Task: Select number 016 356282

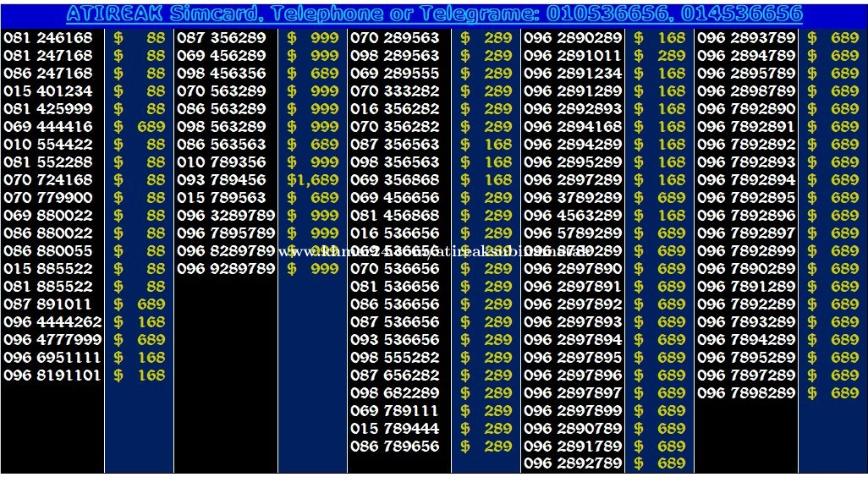Action: coord(395,109)
